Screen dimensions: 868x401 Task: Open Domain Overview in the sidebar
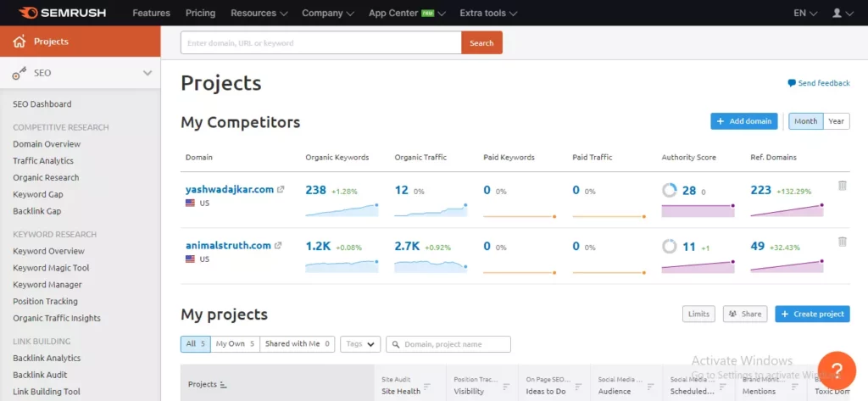pyautogui.click(x=47, y=144)
